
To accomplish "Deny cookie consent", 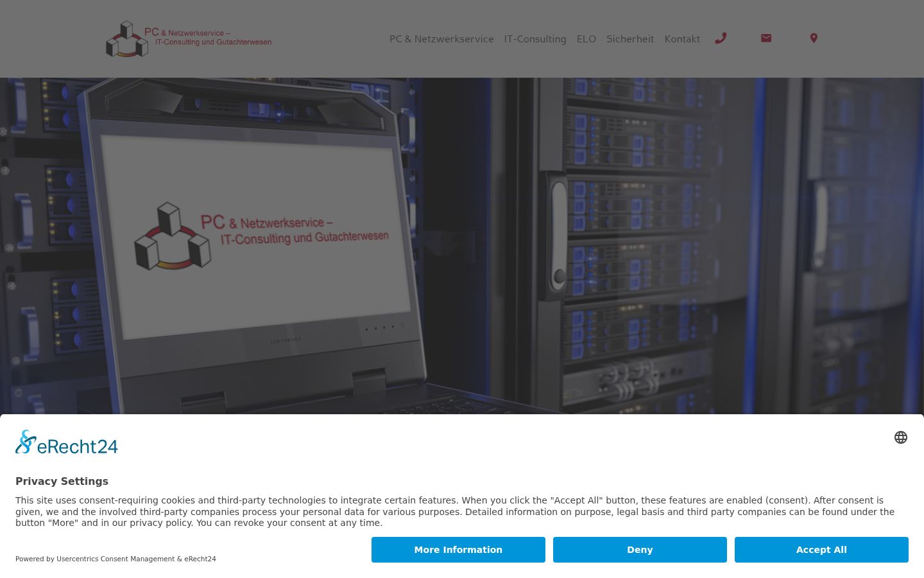I will (640, 550).
